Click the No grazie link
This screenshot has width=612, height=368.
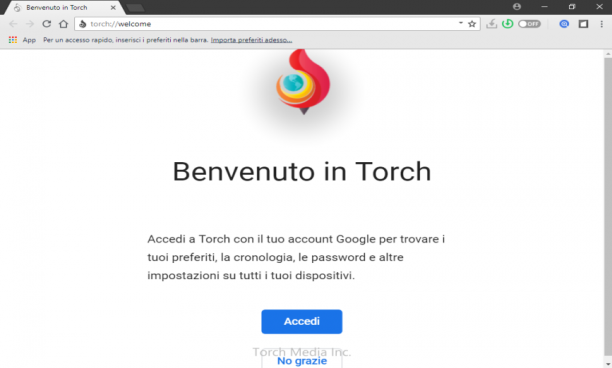[302, 361]
